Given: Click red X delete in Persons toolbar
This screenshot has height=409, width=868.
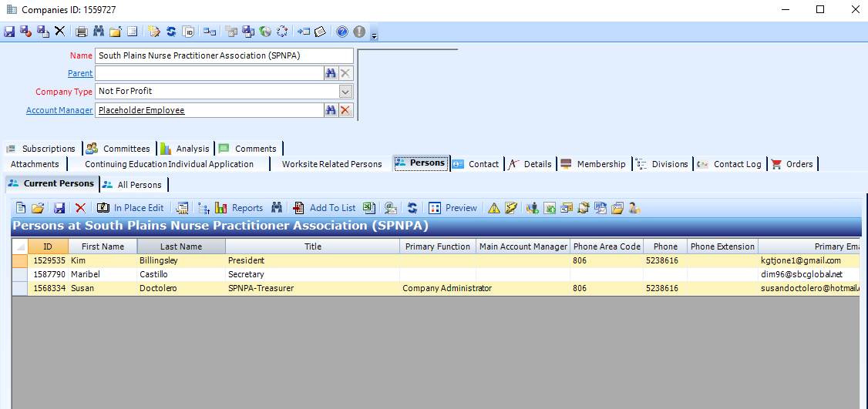Looking at the screenshot, I should point(80,208).
